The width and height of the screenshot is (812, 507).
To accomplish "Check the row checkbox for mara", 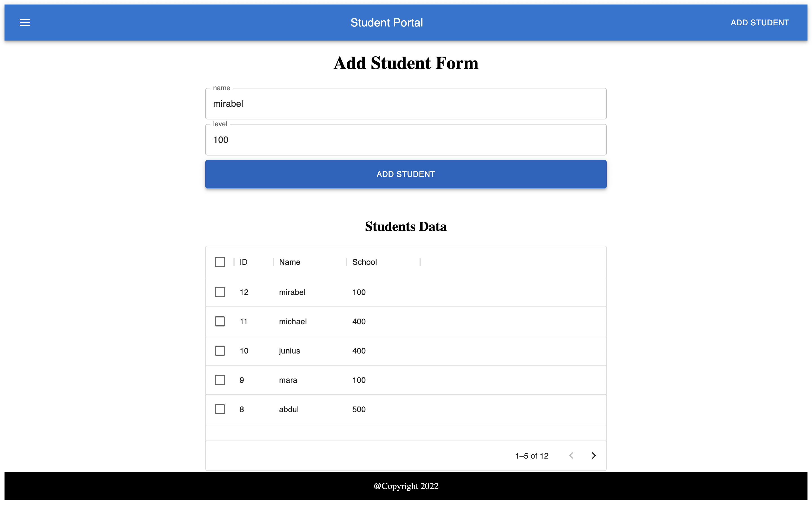I will coord(220,380).
